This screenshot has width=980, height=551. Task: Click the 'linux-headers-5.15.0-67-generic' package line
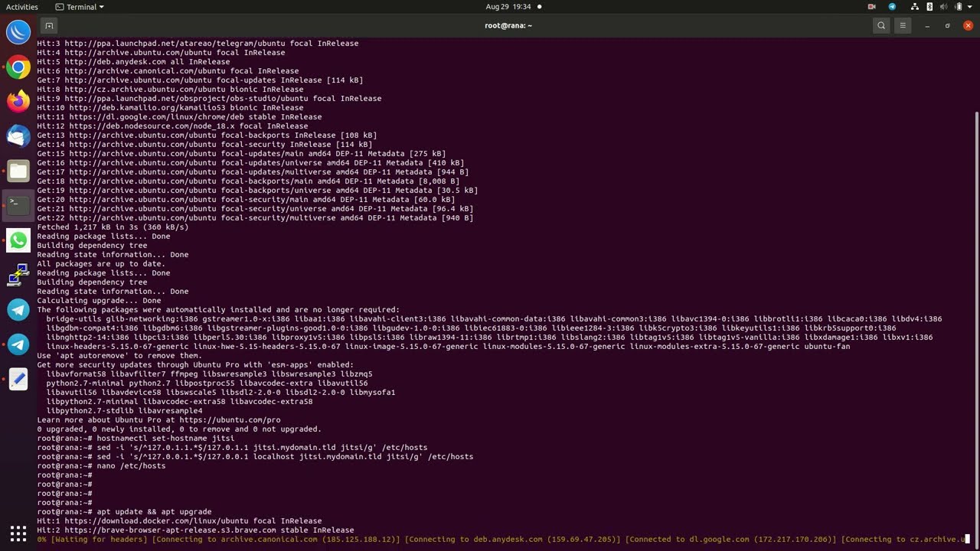[448, 347]
